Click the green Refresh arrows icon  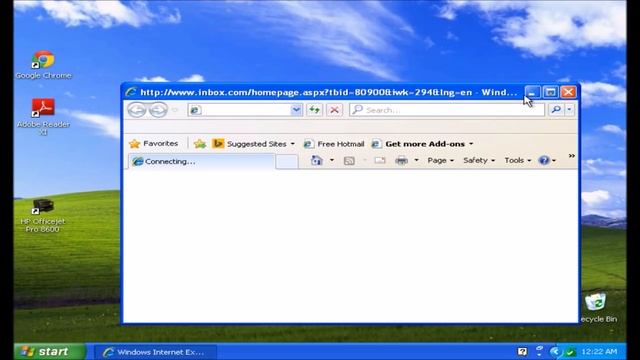pos(314,110)
